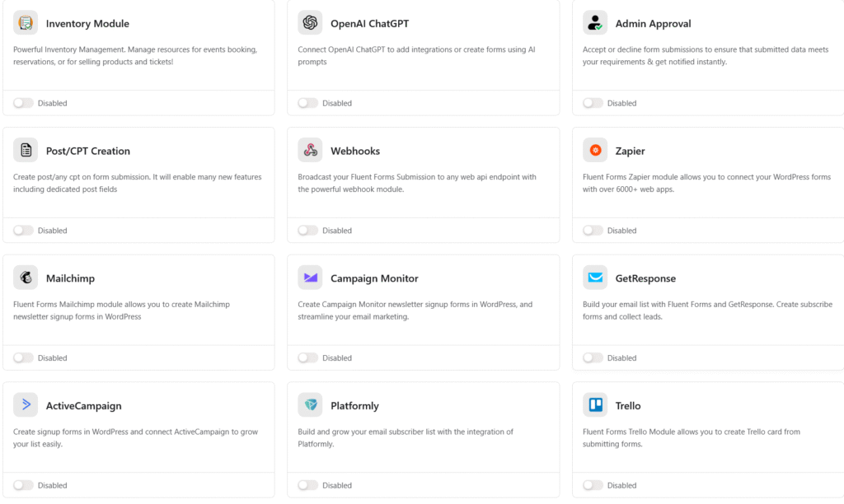This screenshot has height=504, width=844.
Task: Click the Inventory Module title
Action: (87, 24)
